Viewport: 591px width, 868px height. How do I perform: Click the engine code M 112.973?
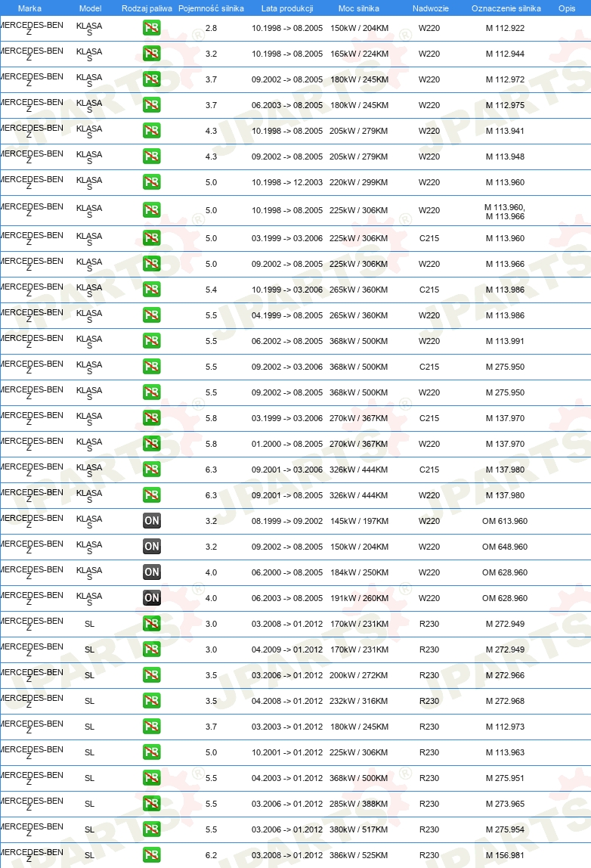506,727
